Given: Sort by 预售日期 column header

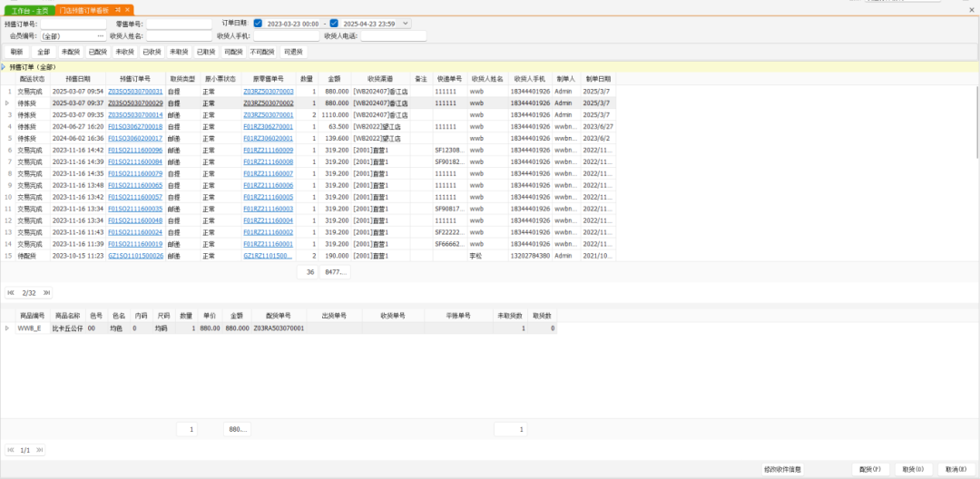Looking at the screenshot, I should 78,79.
